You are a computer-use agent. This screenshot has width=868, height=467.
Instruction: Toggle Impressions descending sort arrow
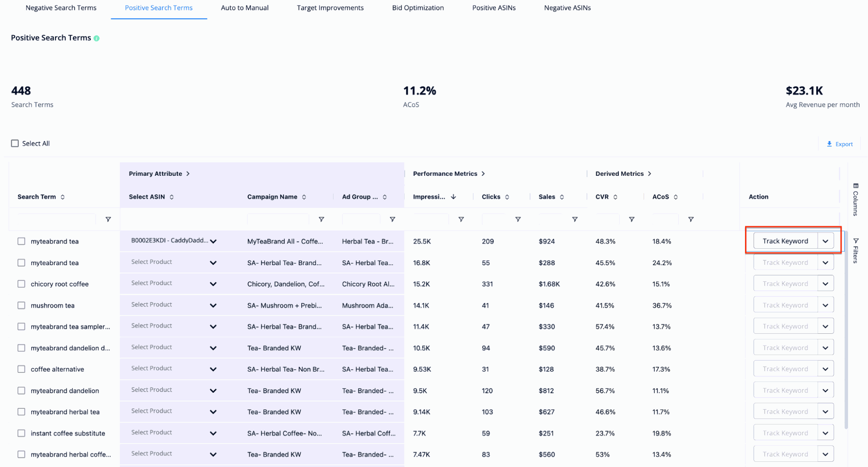453,197
